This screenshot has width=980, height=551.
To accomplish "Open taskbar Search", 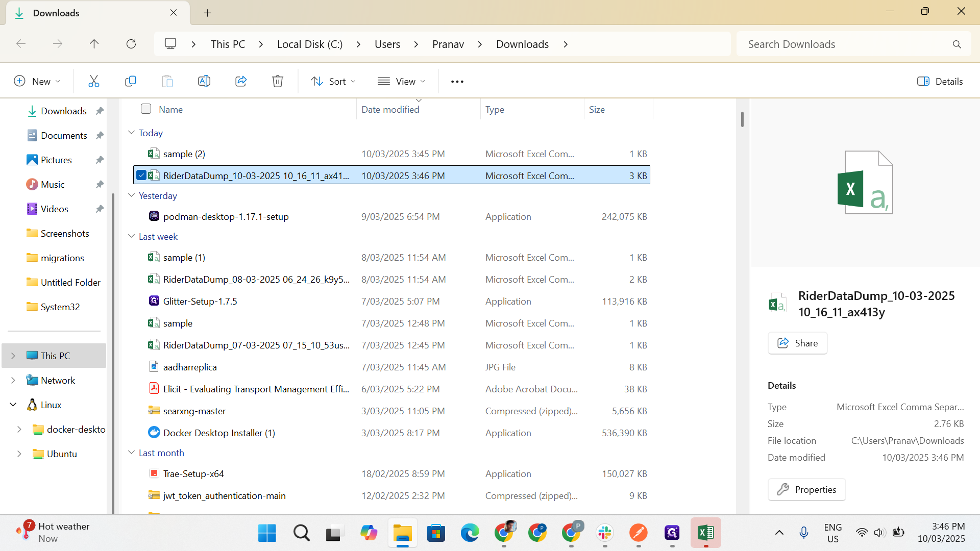I will 301,533.
